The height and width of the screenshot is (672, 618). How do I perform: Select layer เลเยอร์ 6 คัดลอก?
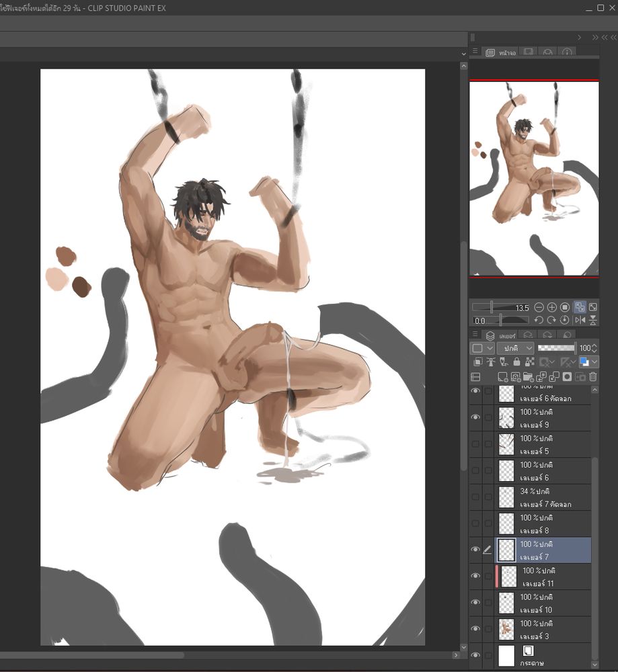point(543,394)
